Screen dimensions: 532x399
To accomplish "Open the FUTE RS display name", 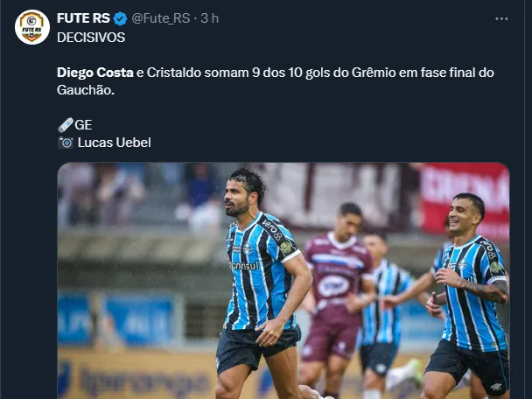I will tap(83, 18).
